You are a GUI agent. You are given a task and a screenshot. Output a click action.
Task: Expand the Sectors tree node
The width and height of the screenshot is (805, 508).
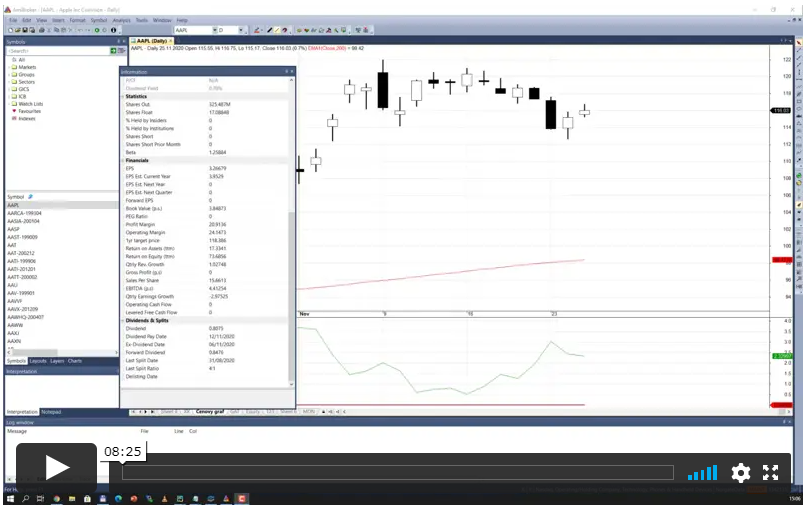click(x=9, y=82)
